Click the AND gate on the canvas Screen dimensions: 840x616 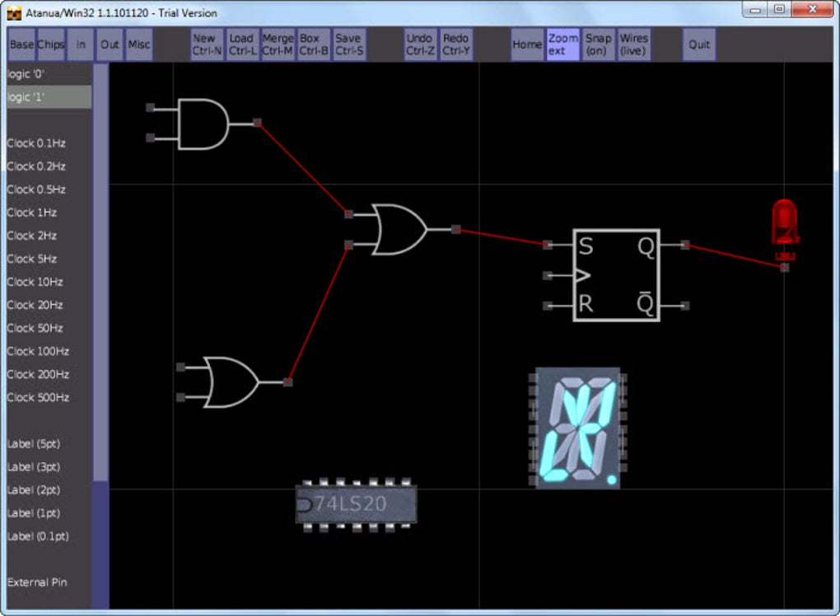(x=203, y=124)
